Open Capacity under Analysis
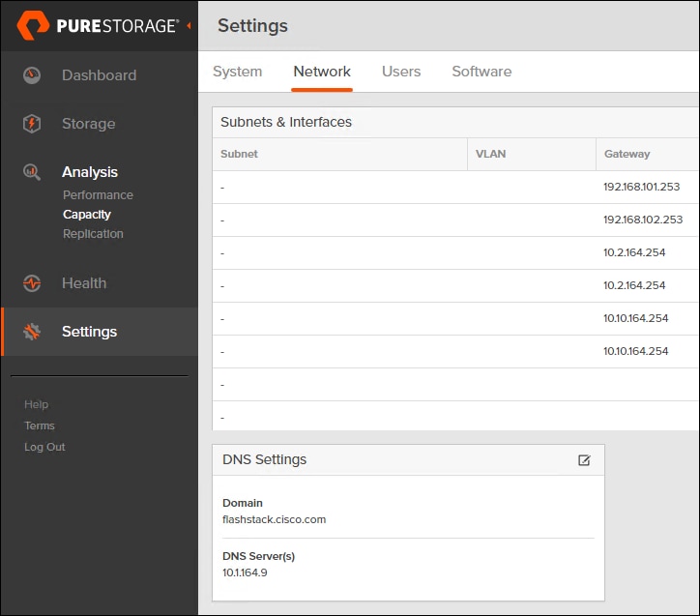The image size is (700, 616). [x=87, y=215]
